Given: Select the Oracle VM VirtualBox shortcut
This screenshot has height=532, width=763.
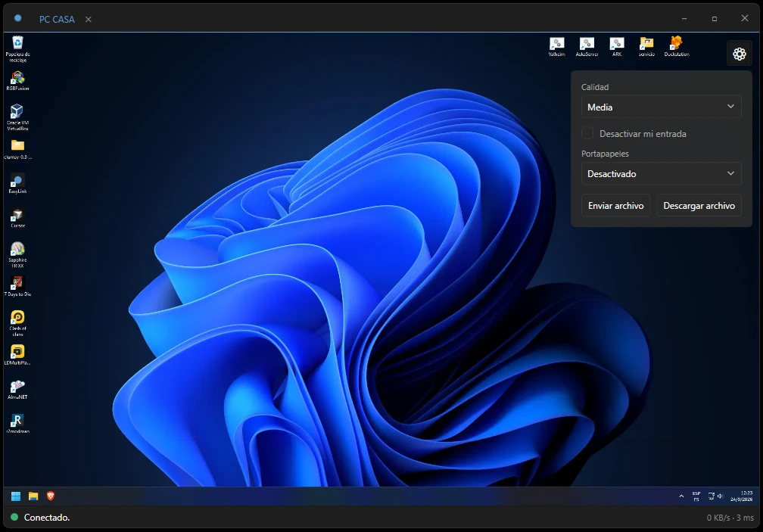Looking at the screenshot, I should click(x=17, y=117).
